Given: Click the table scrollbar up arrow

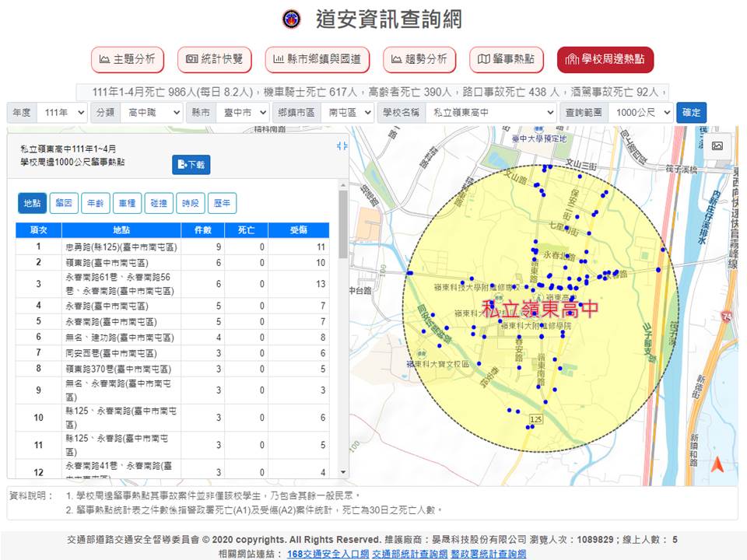Looking at the screenshot, I should pyautogui.click(x=343, y=185).
